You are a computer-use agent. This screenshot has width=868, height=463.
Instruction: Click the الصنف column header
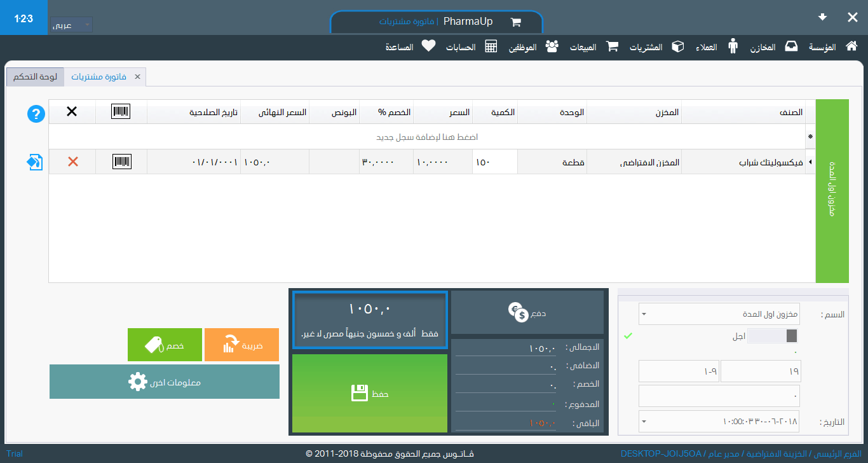742,112
